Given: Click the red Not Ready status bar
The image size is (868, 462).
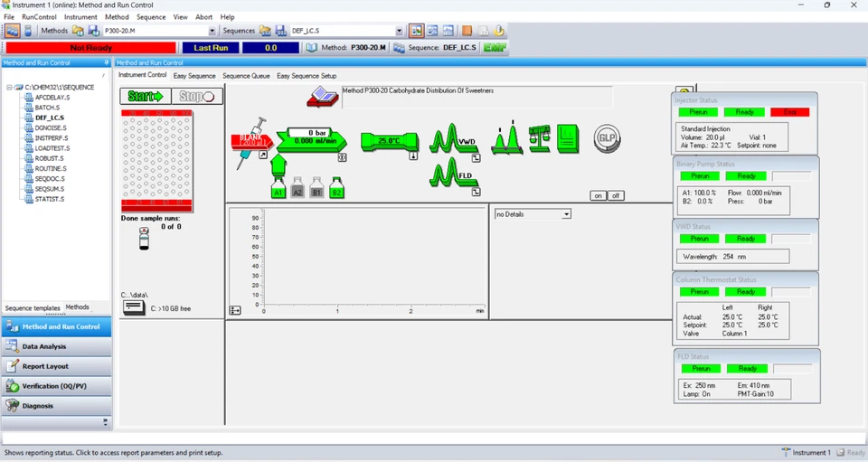Looking at the screenshot, I should (x=90, y=48).
